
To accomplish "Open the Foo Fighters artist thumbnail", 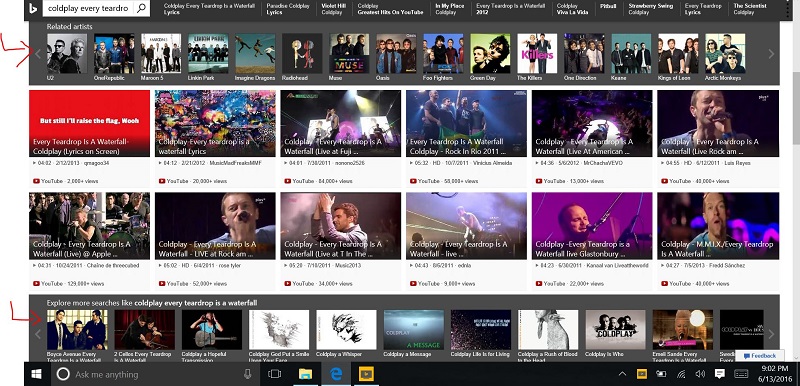I will [443, 54].
